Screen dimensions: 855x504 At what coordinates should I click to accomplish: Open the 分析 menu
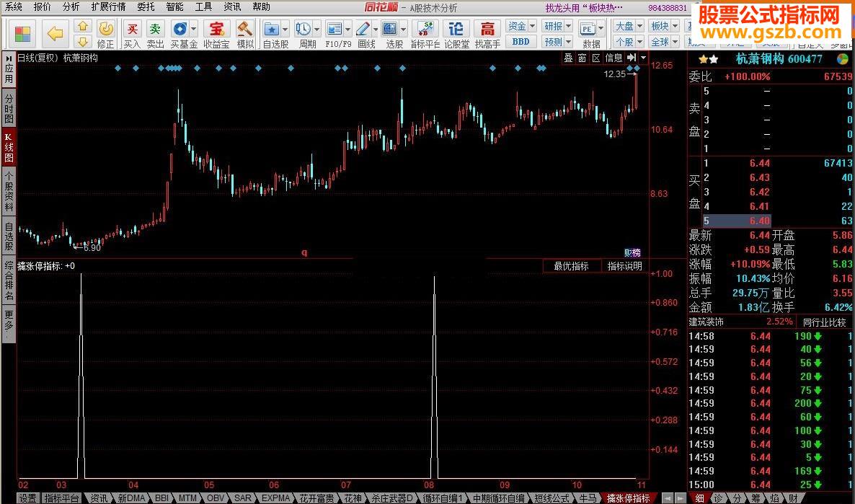point(71,7)
